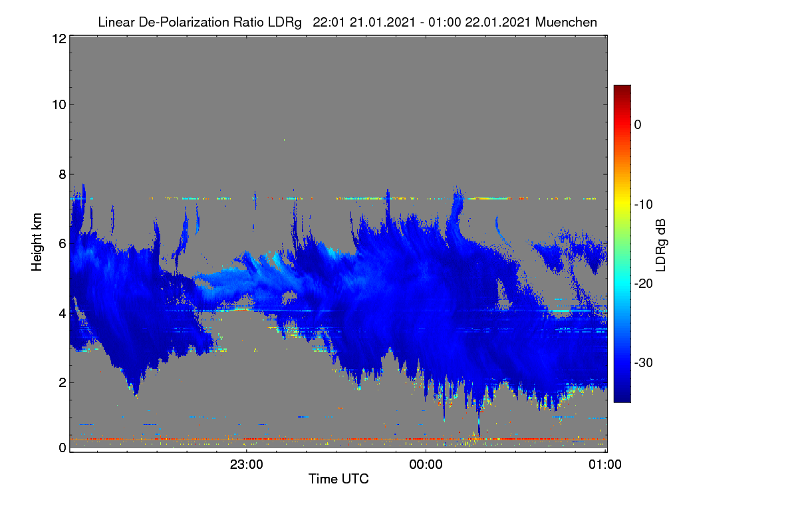Click the plot title text 'Linear De-Polarization Ratio LDRg'
Viewport: 798px width, 532px height.
click(x=199, y=22)
